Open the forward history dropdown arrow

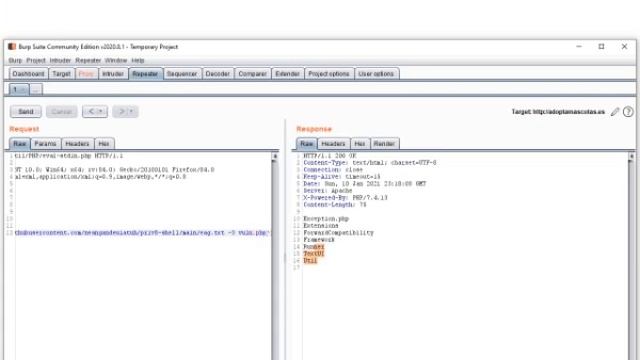[x=132, y=111]
